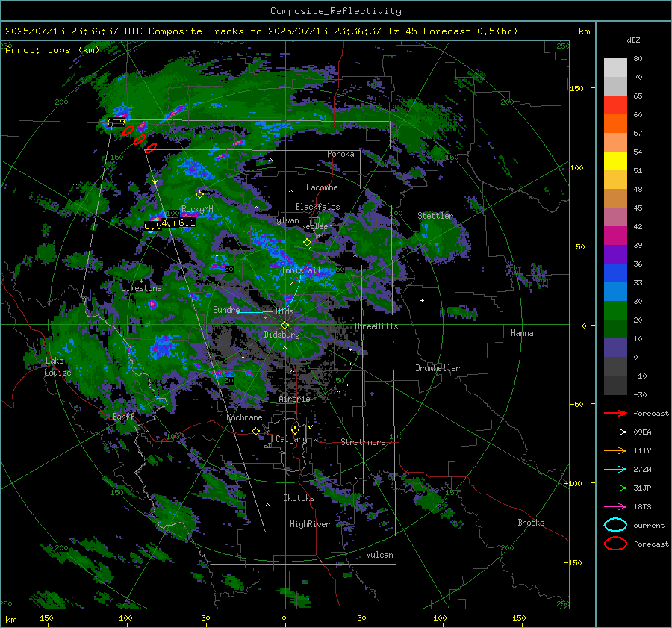The height and width of the screenshot is (628, 672).
Task: Click the Sylvan label
Action: (285, 220)
